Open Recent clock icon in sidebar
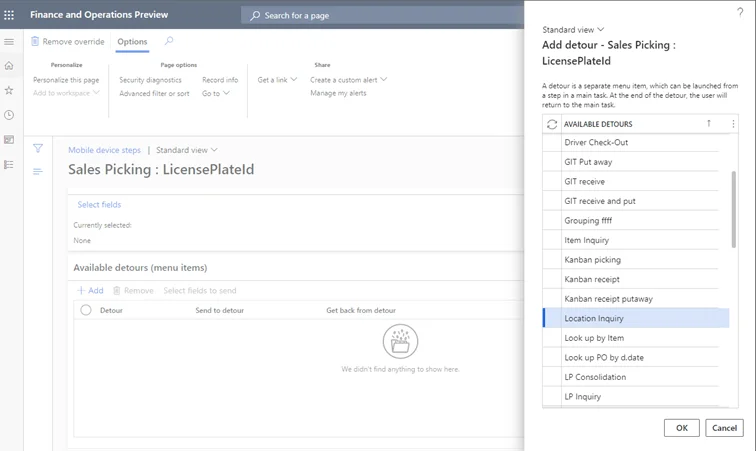Viewport: 756px width, 451px height. [x=9, y=115]
